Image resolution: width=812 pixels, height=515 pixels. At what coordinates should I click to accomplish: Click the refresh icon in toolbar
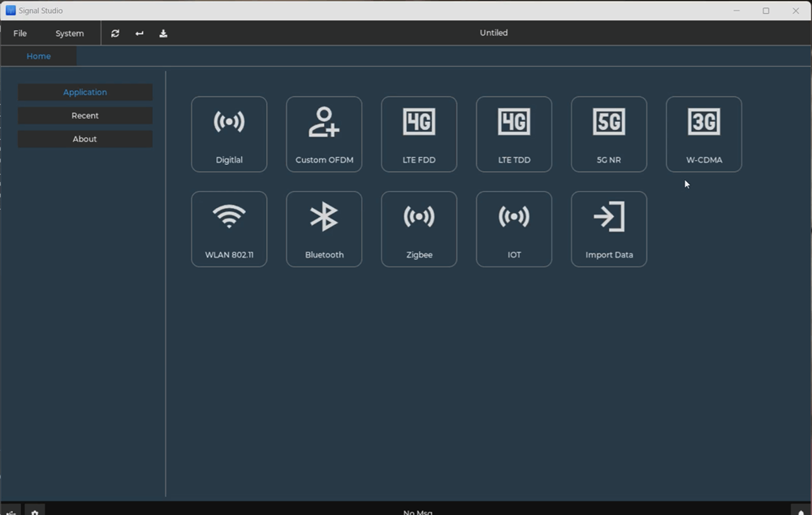tap(115, 33)
